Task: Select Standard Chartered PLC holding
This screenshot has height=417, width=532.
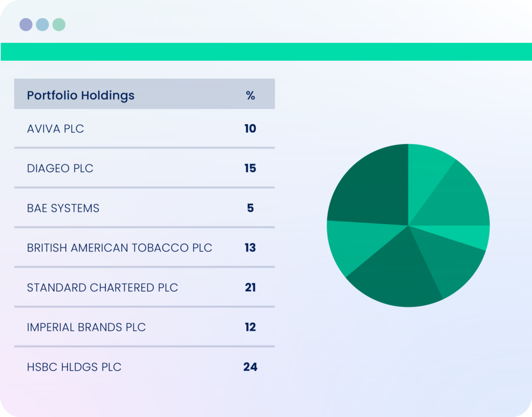Action: tap(144, 288)
